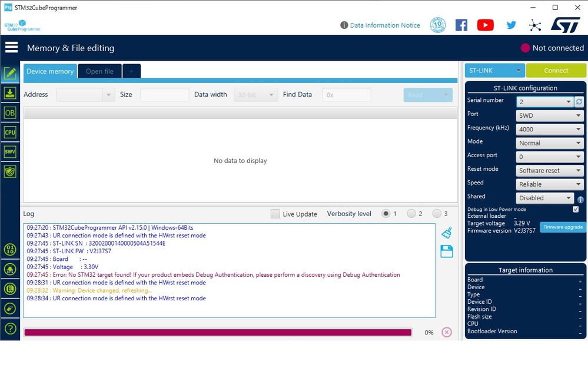Image resolution: width=588 pixels, height=371 pixels.
Task: Open the CPU panel icon
Action: point(10,132)
